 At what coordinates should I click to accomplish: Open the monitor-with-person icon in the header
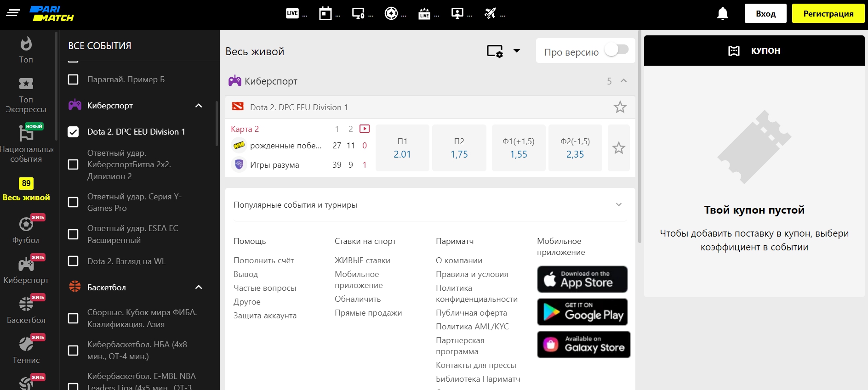click(x=457, y=13)
